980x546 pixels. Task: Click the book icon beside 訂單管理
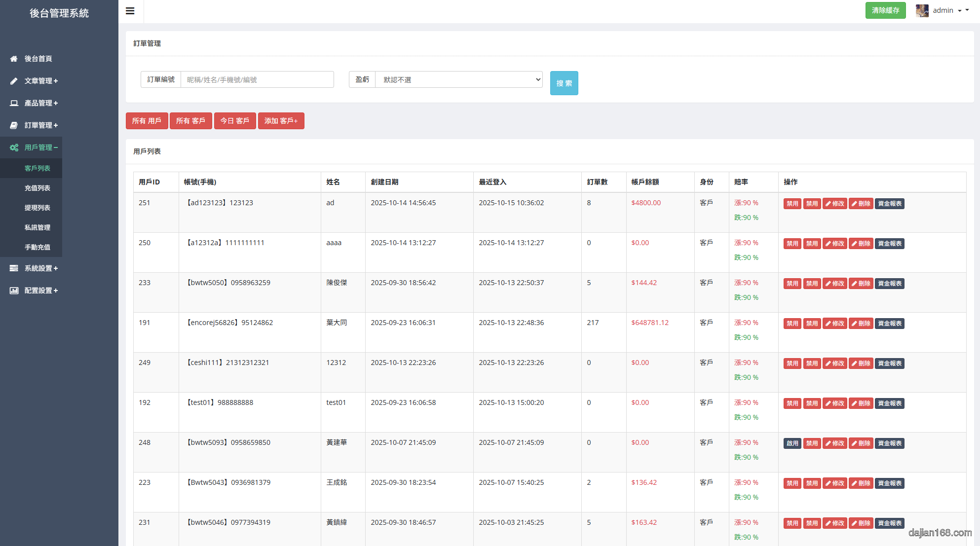[x=14, y=125]
